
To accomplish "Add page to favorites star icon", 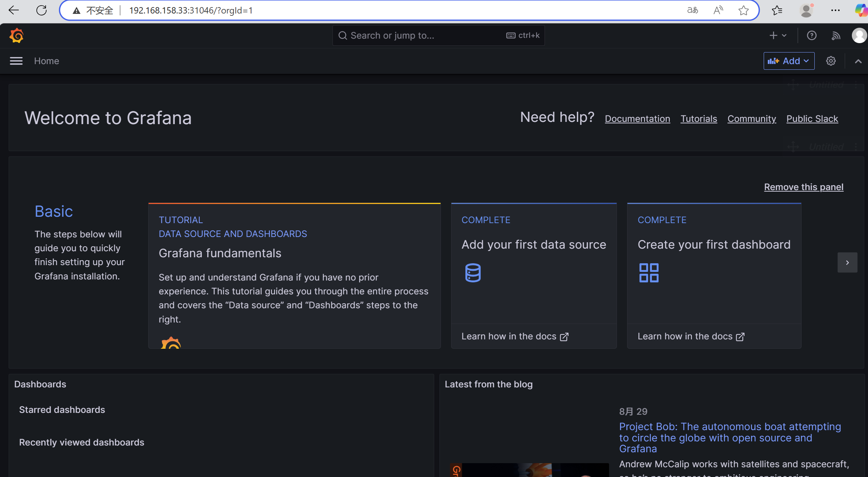I will point(743,10).
